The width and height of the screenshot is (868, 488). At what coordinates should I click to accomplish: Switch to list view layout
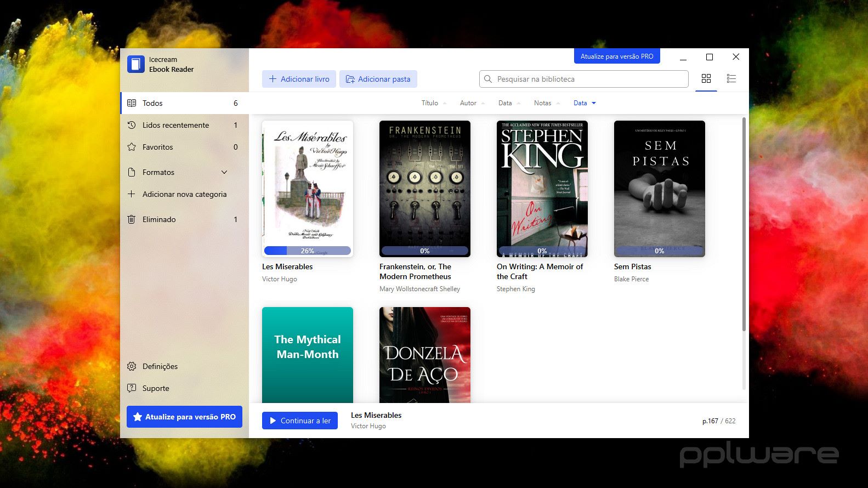[731, 79]
